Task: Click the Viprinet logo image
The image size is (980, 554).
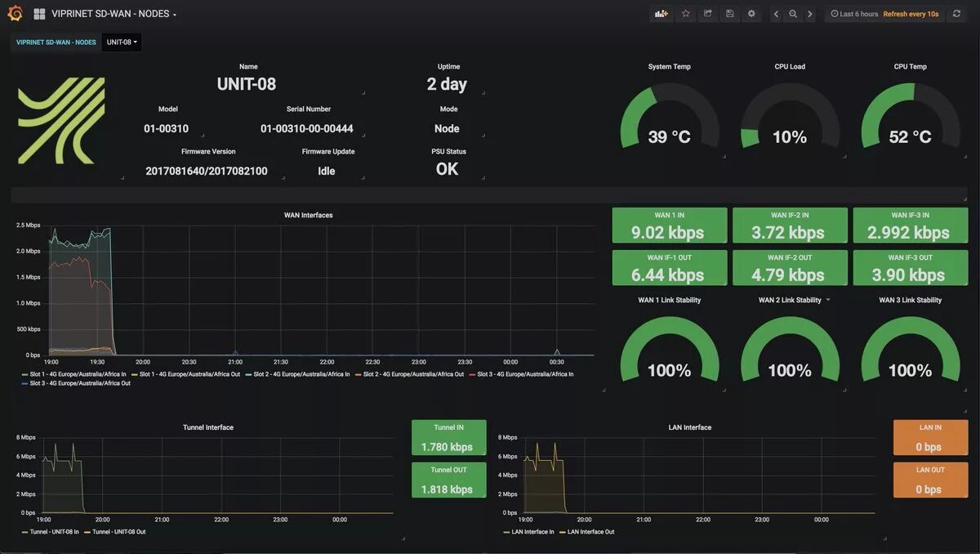Action: 62,121
